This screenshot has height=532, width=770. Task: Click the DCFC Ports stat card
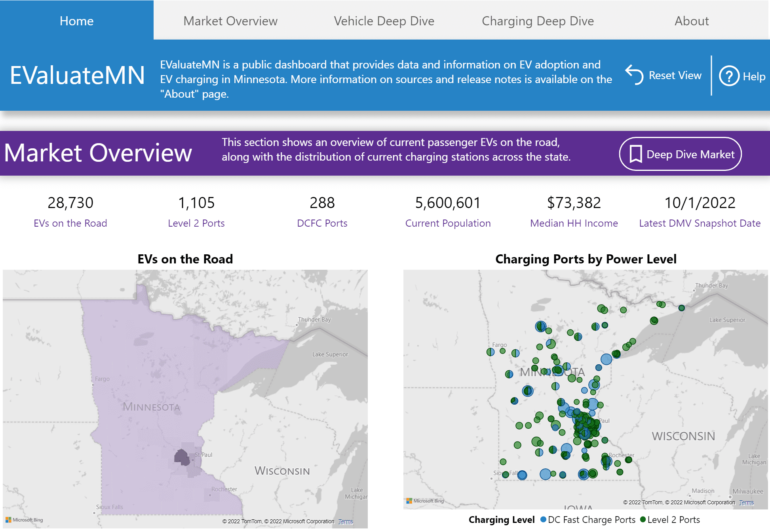coord(322,212)
